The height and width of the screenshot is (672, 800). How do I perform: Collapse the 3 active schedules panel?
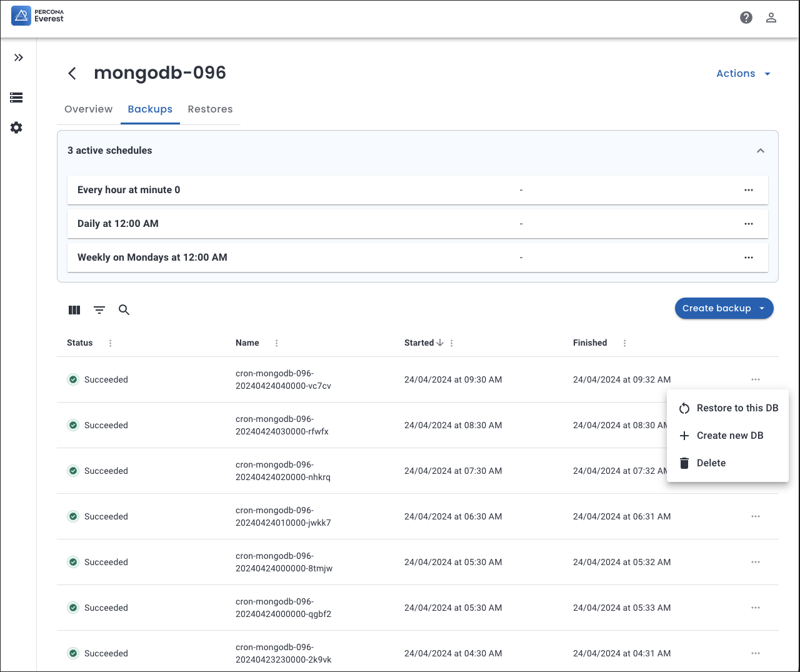pos(760,151)
